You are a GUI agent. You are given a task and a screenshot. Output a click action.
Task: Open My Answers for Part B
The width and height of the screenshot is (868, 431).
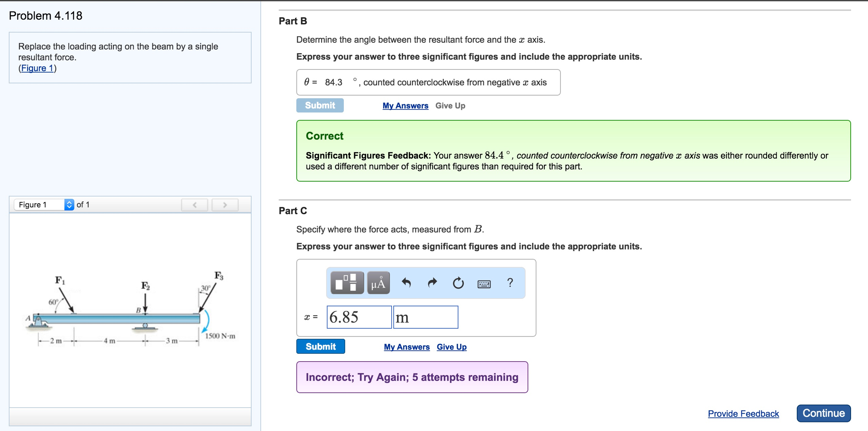[405, 105]
